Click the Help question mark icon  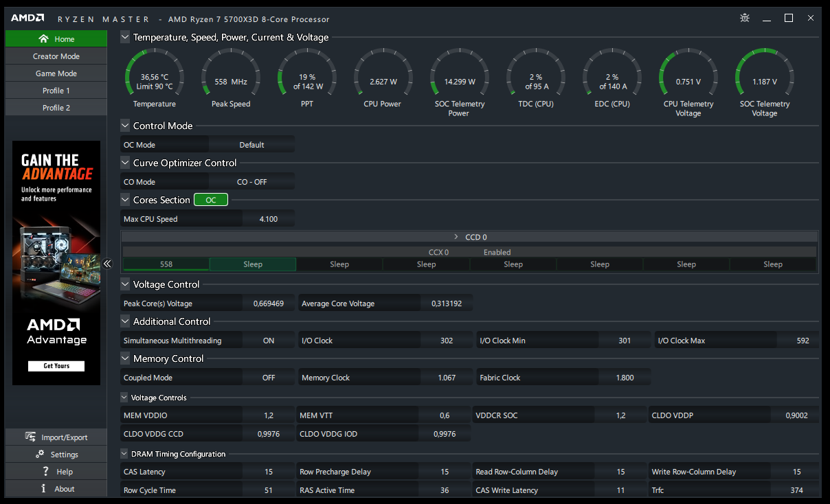point(45,472)
